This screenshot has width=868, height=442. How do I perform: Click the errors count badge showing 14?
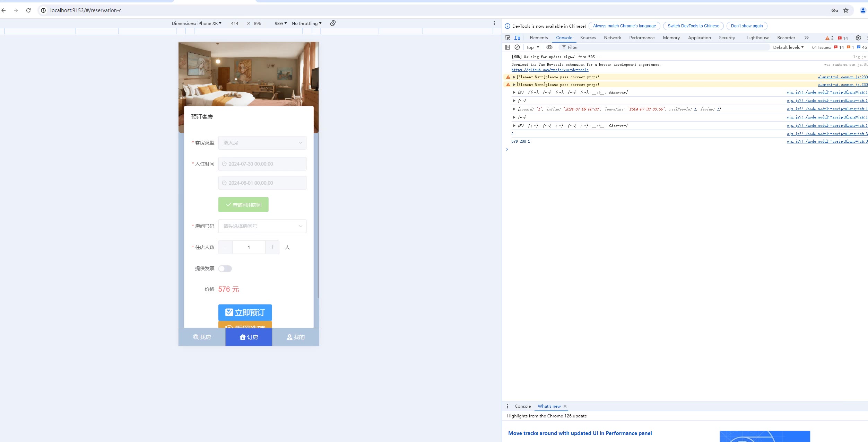[x=843, y=38]
